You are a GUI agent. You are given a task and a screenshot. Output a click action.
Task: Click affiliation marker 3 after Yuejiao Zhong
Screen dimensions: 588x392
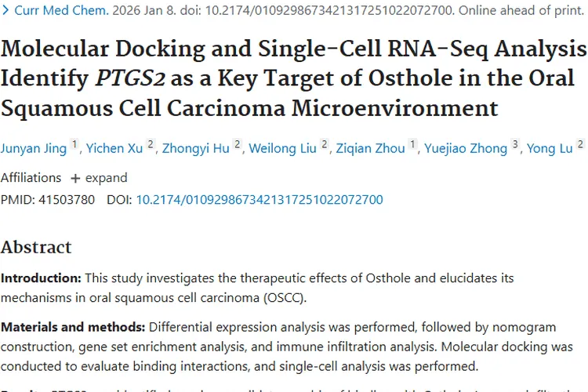pyautogui.click(x=515, y=144)
